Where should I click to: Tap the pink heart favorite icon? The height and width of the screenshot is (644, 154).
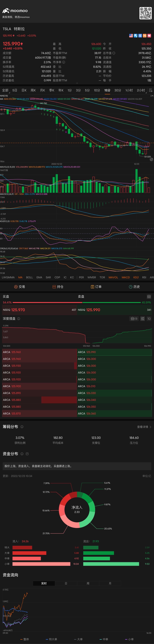[149, 36]
